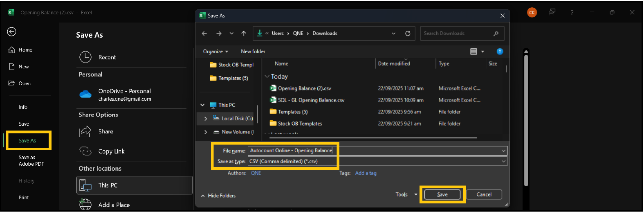Click QNE in the address path
644x212 pixels.
point(298,34)
